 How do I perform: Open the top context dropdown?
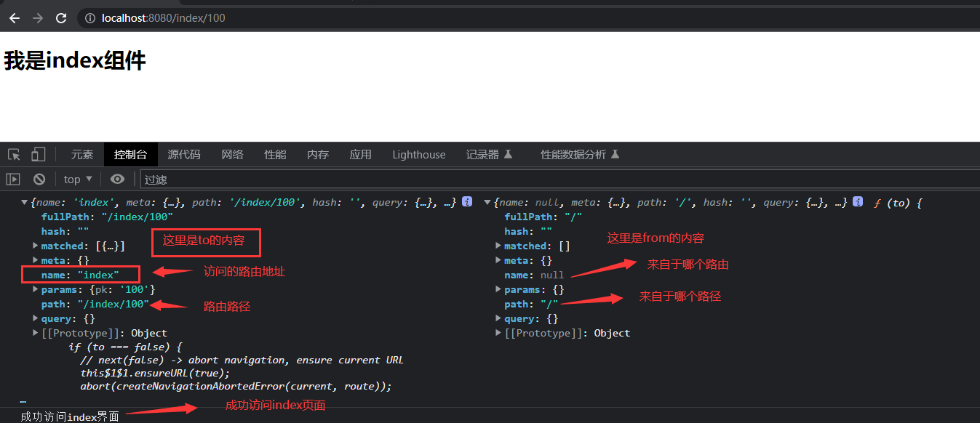[x=79, y=179]
